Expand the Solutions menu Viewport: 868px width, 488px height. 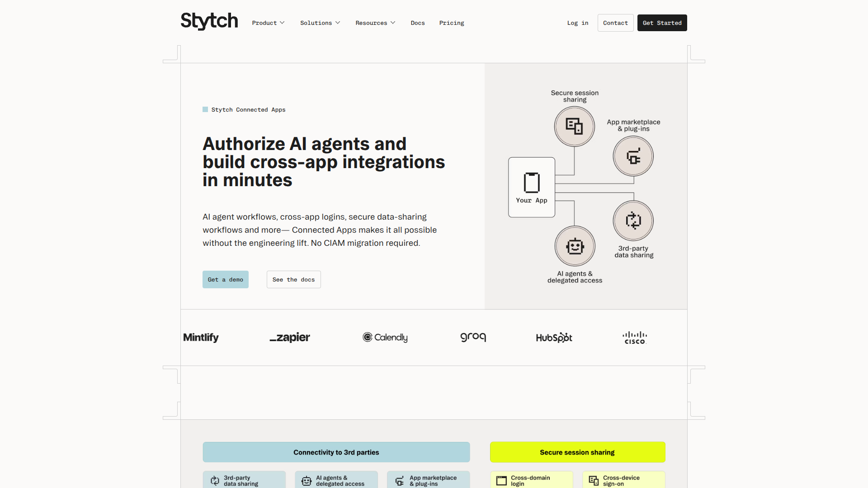click(x=320, y=23)
